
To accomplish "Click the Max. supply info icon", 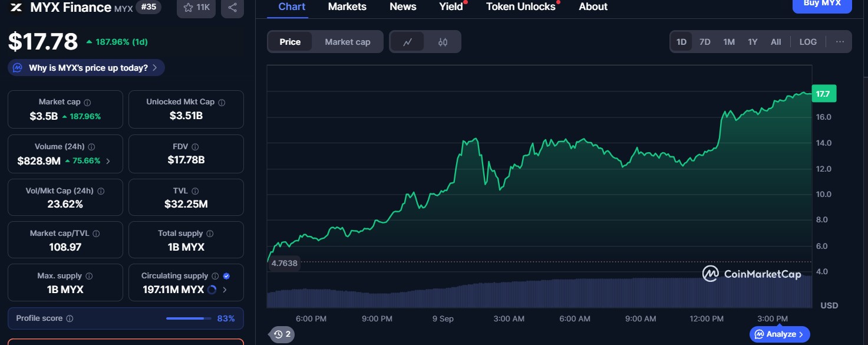I will pos(89,276).
